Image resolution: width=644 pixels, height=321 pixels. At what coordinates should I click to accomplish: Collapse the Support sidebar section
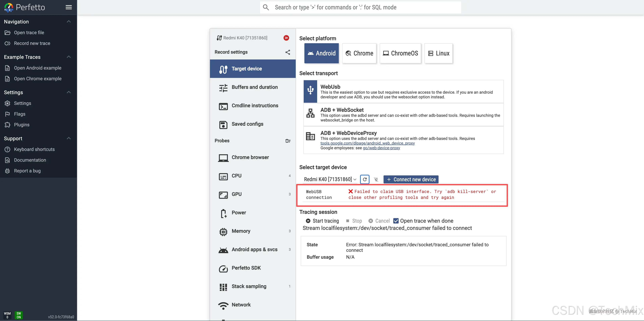click(69, 138)
